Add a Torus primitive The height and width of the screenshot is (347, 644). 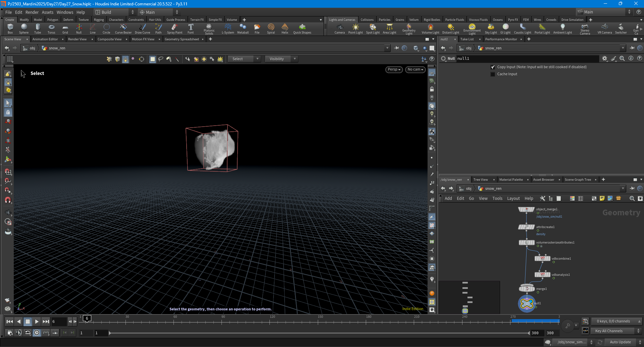tap(51, 29)
